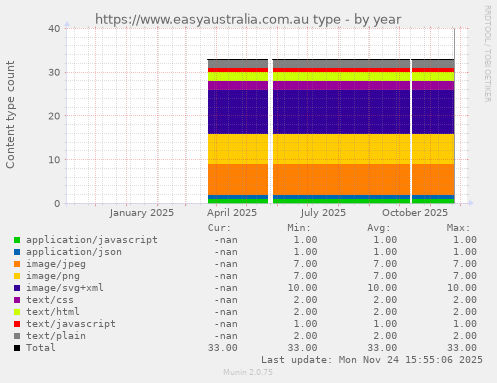Click the 'Avg:' column header
Viewport: 497px width, 383px height.
click(x=379, y=228)
